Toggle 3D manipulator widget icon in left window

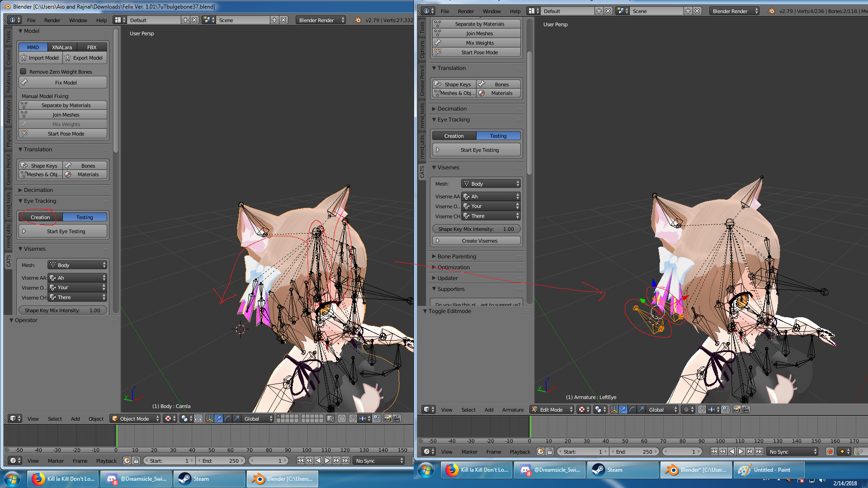tap(209, 419)
